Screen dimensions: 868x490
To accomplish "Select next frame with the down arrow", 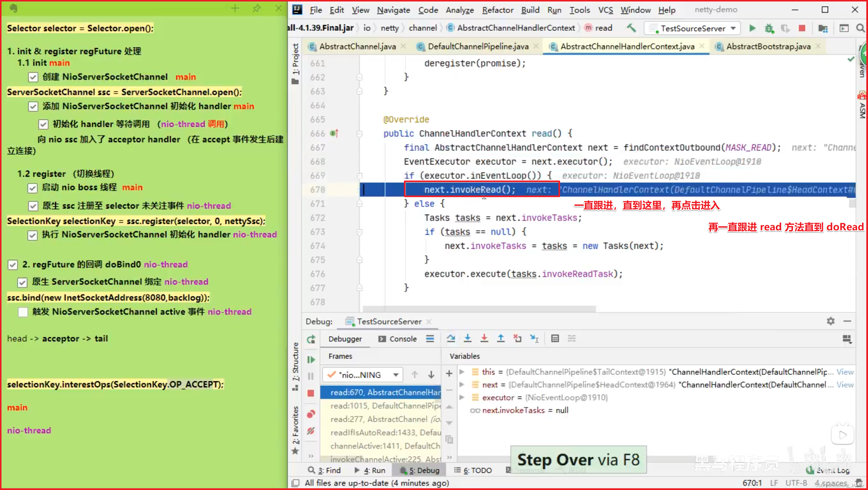I will click(x=431, y=375).
